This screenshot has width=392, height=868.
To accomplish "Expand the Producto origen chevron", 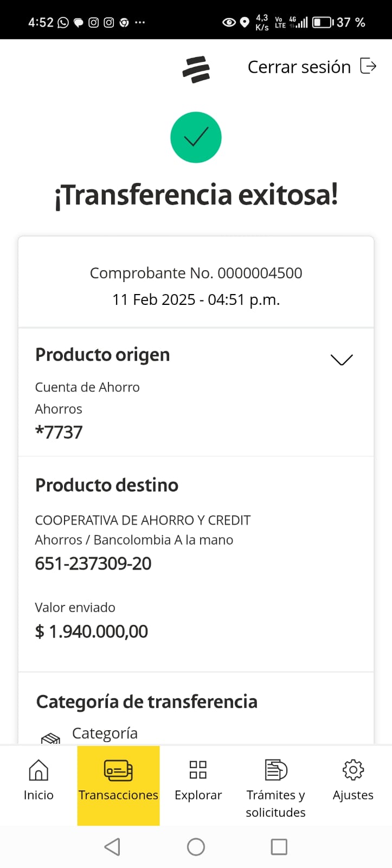I will pos(342,359).
